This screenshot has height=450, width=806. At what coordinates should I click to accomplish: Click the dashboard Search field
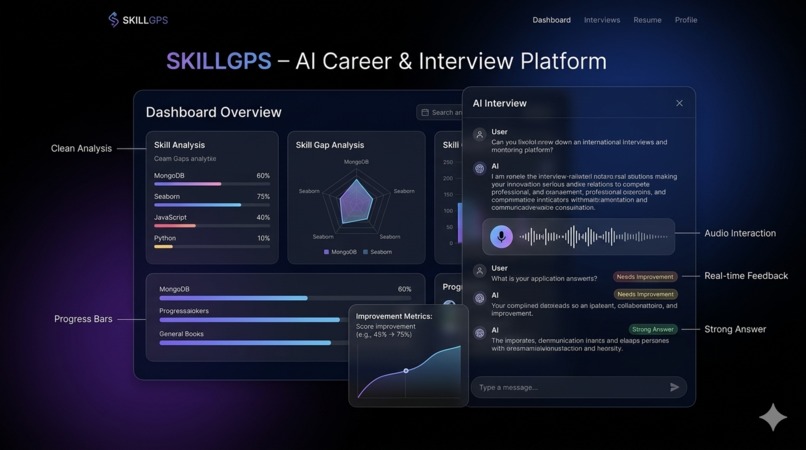click(440, 113)
